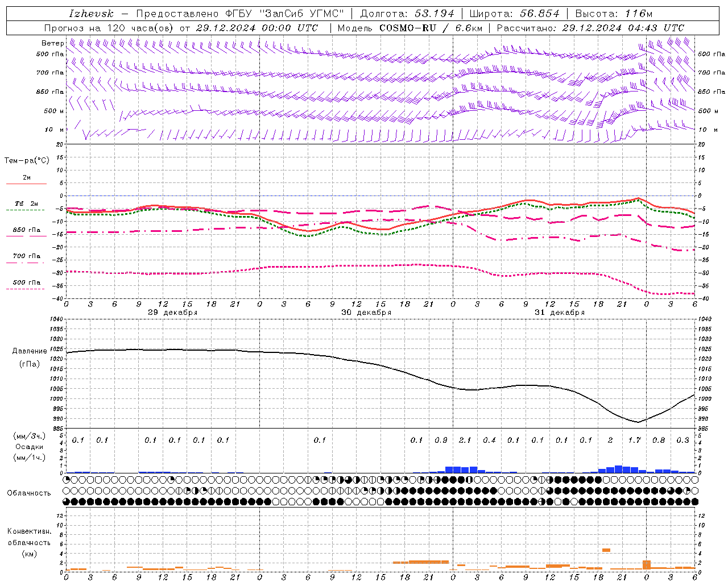Click the '(мм/3ч.)' precipitation unit label
Viewport: 728px width, 582px height.
click(30, 436)
